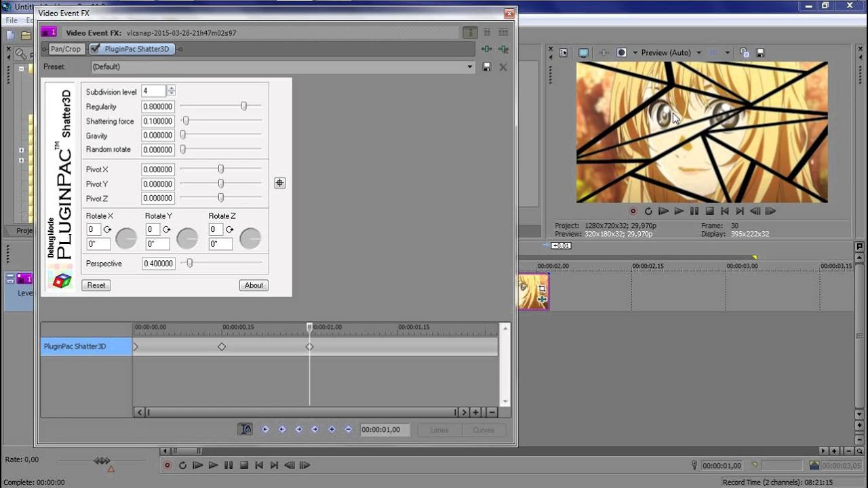The image size is (868, 488).
Task: Click the New project icon in main toolbar
Action: tap(11, 35)
